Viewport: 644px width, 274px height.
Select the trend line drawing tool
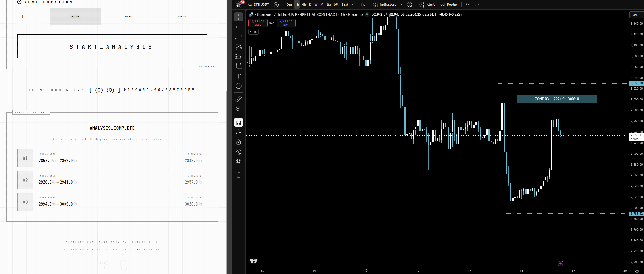[x=238, y=27]
